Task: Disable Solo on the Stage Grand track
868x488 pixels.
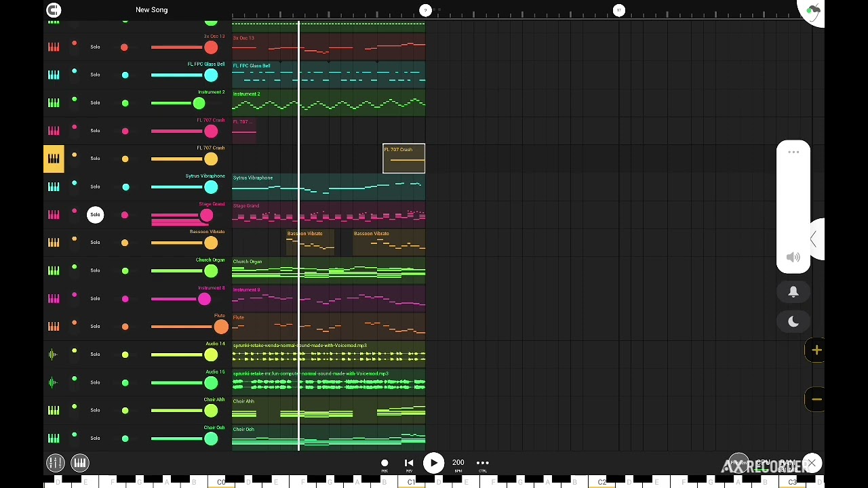Action: click(95, 215)
